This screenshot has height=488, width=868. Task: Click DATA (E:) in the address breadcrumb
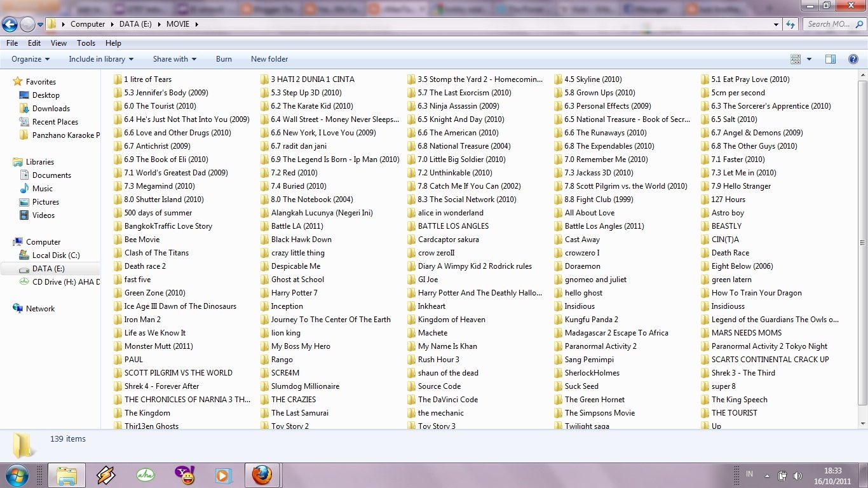(137, 24)
